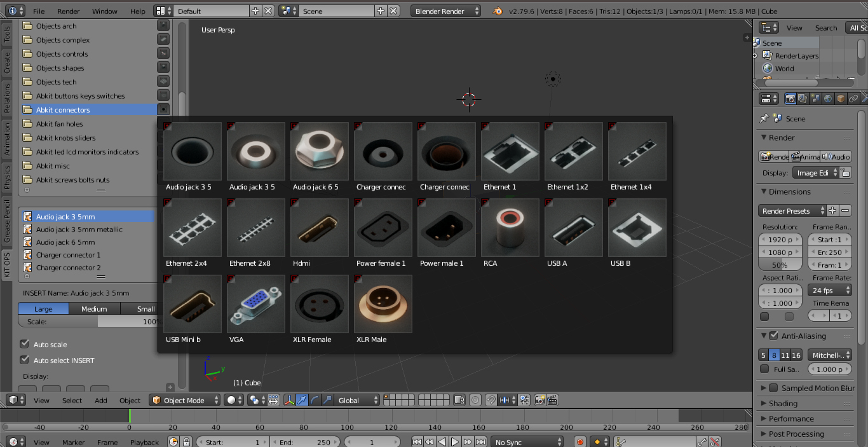This screenshot has height=447, width=868.
Task: Enable the snap magnet in the 3D header
Action: pos(491,401)
